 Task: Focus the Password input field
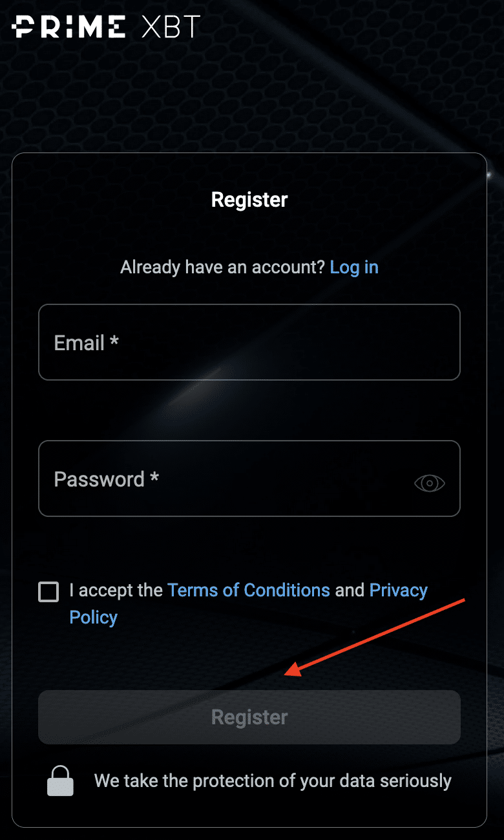pyautogui.click(x=249, y=478)
